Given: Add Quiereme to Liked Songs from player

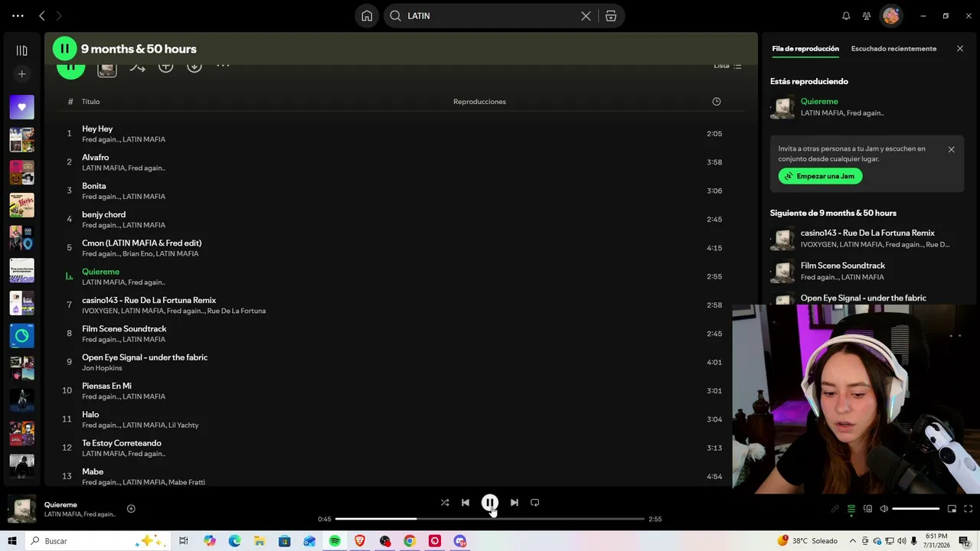Looking at the screenshot, I should (131, 509).
